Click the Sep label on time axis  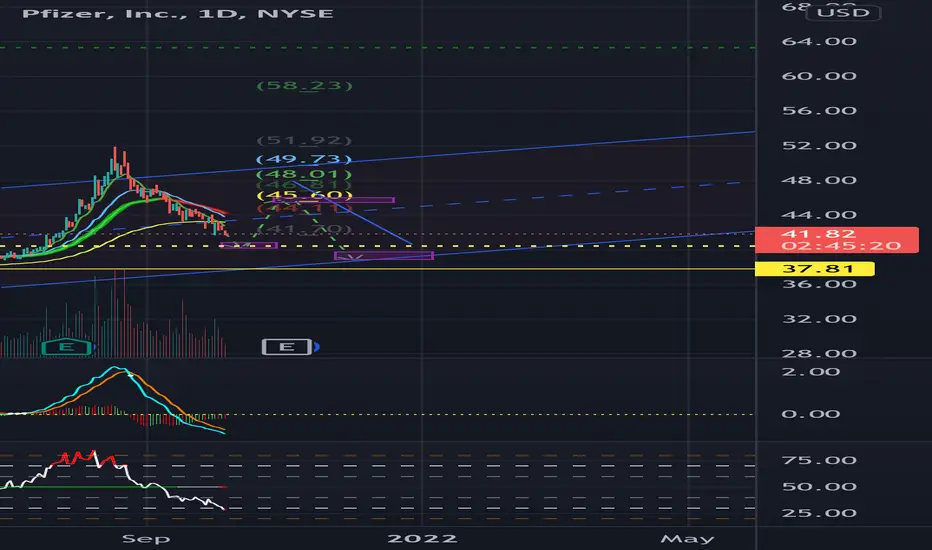click(x=146, y=539)
